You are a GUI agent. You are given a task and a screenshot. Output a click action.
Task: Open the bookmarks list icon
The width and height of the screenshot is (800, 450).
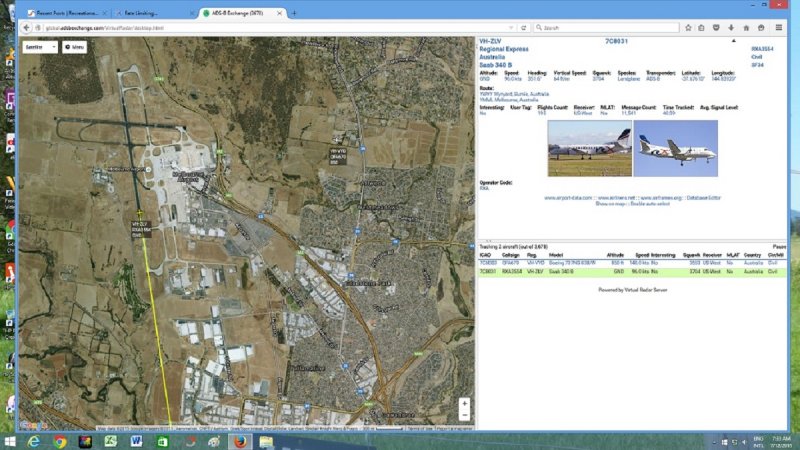[702, 28]
